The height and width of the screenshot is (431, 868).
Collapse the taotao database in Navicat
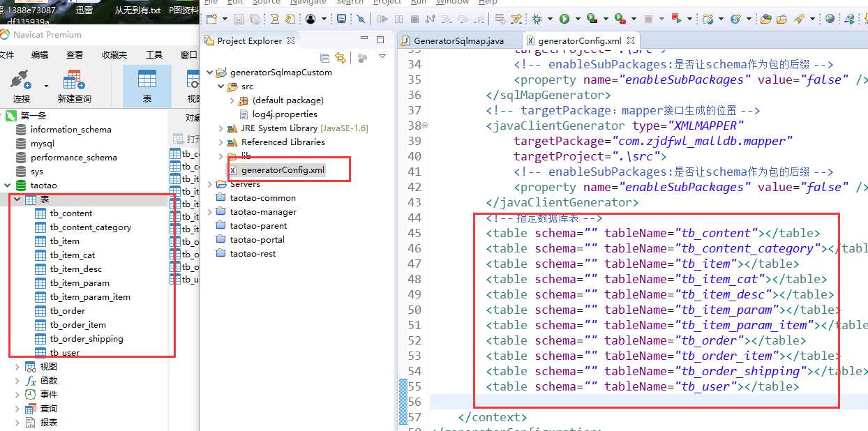[x=7, y=186]
